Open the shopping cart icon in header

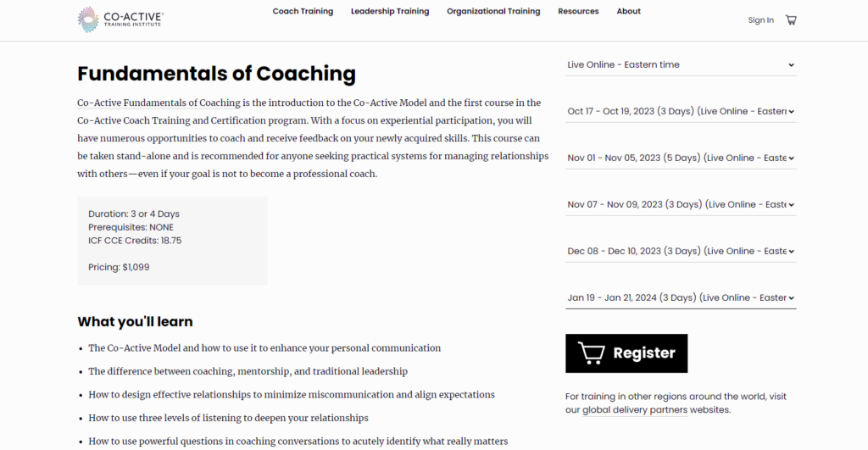point(791,20)
